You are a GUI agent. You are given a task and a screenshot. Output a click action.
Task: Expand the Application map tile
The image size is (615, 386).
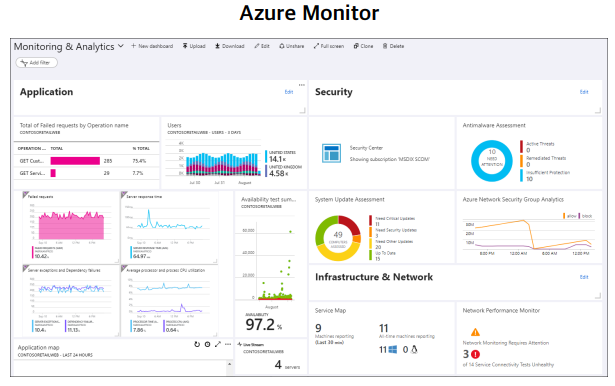pyautogui.click(x=218, y=344)
